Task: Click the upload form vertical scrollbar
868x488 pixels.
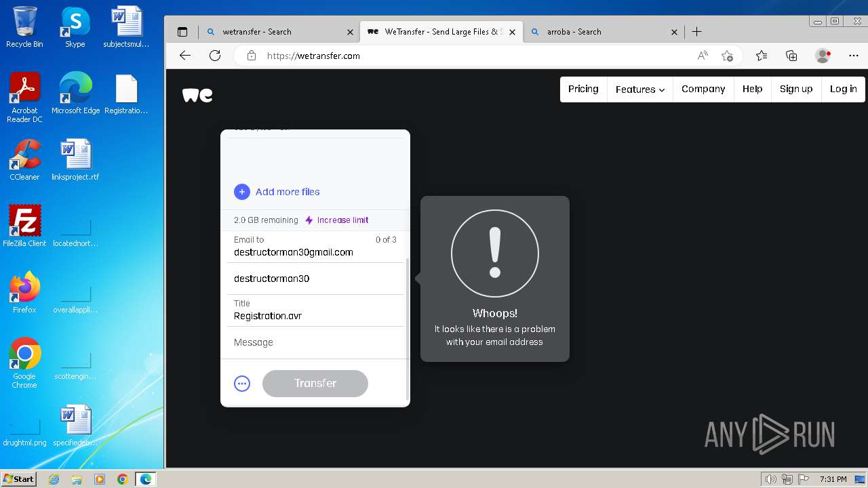Action: 408,329
